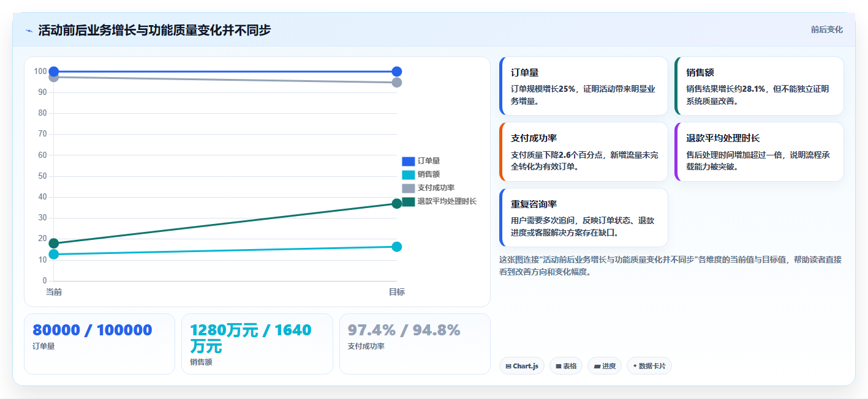
Task: Click the icon in 进度 tag
Action: (x=597, y=367)
